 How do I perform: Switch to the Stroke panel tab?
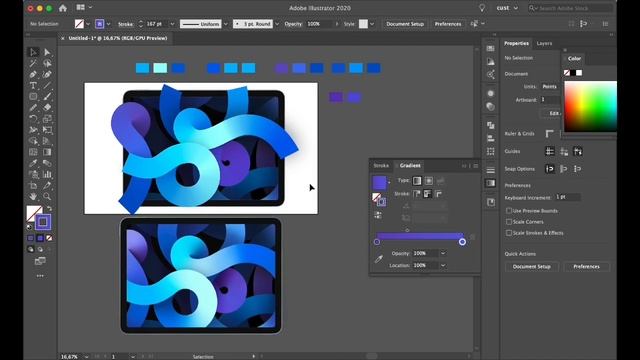381,166
